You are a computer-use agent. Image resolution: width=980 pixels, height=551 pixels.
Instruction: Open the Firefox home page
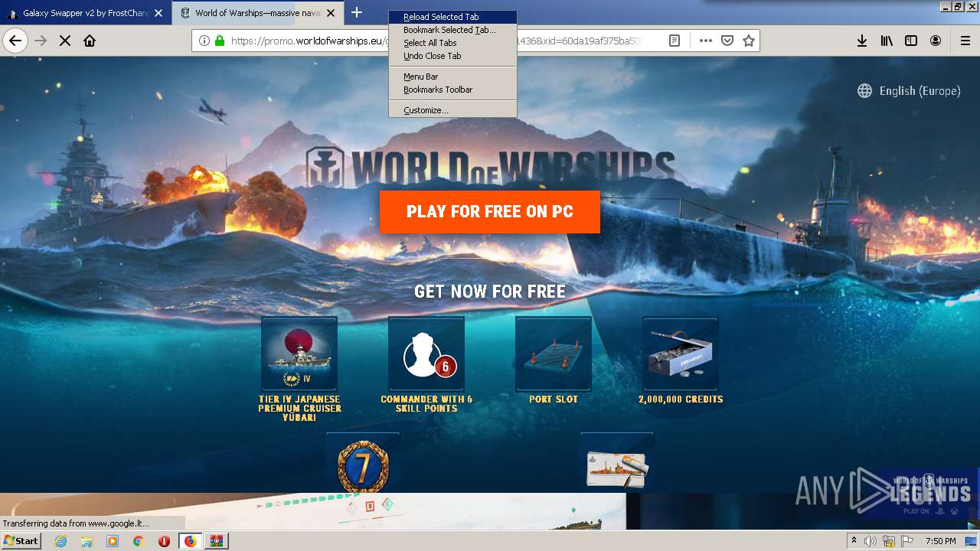coord(90,41)
